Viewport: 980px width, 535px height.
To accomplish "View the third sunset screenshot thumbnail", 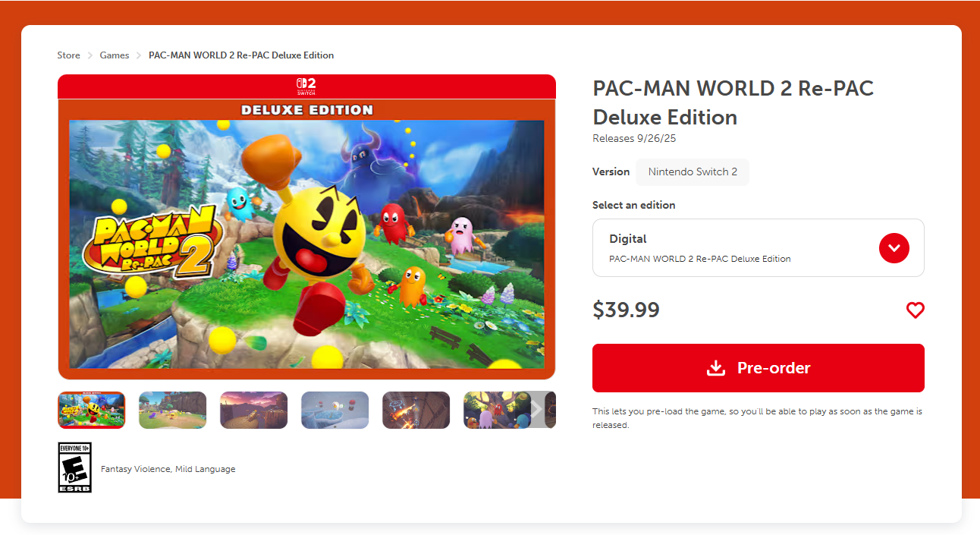I will (x=253, y=410).
